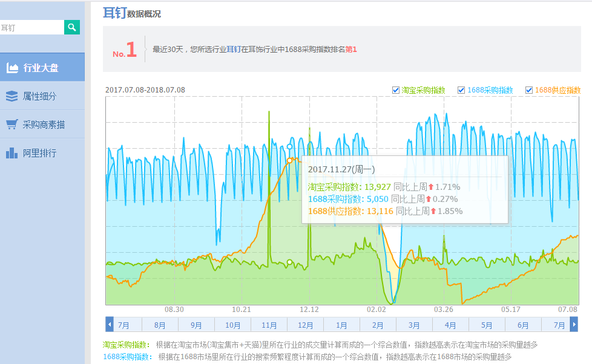Click inside the 耳钉 search input field
The image size is (592, 364).
pos(30,28)
